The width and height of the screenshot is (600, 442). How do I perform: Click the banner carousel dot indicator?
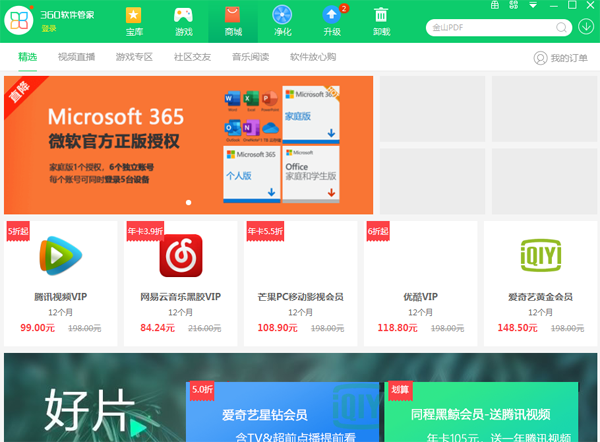click(188, 202)
